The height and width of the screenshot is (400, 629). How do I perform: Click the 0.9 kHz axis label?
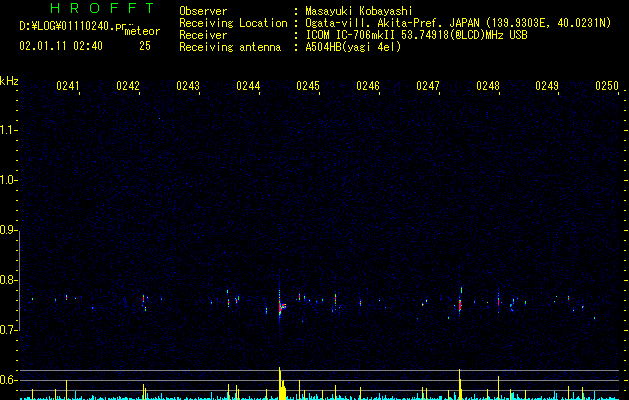coord(8,230)
